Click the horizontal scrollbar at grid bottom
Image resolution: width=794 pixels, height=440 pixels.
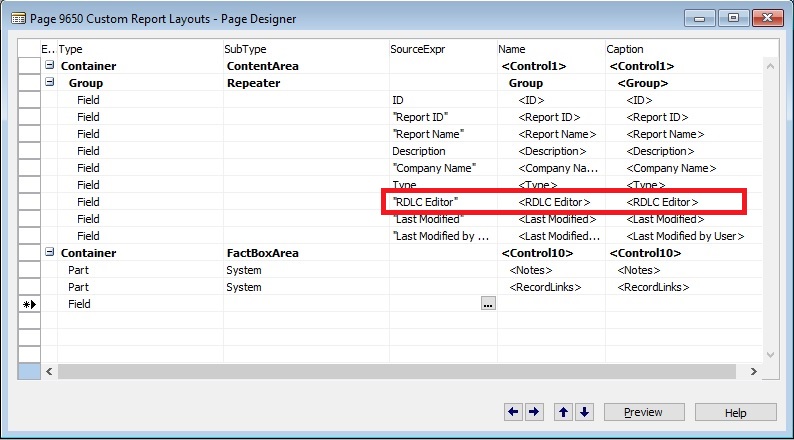tap(400, 371)
